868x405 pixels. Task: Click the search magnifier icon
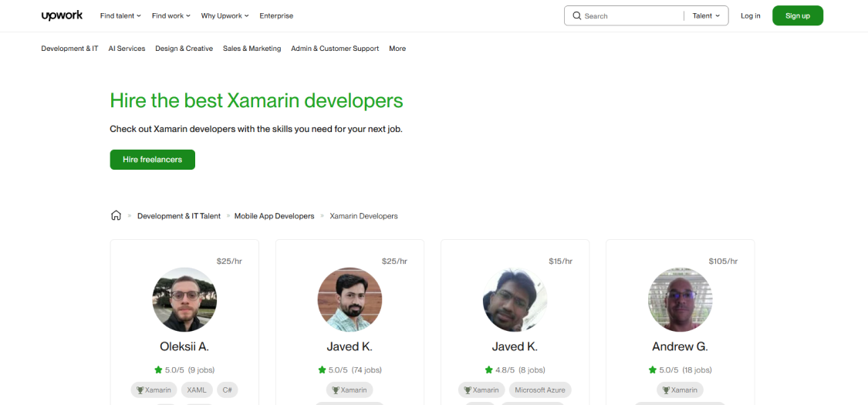pos(577,16)
